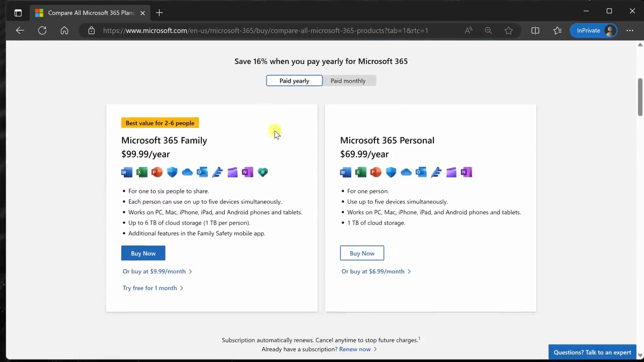Open the browser home page
644x362 pixels.
[64, 31]
